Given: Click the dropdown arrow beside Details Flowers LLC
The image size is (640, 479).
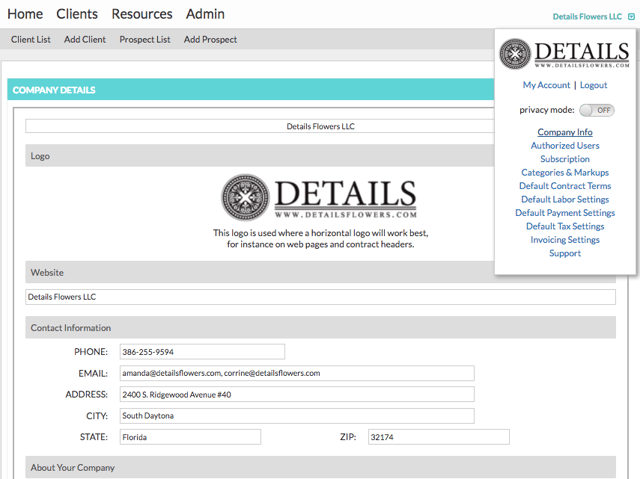Looking at the screenshot, I should click(631, 17).
